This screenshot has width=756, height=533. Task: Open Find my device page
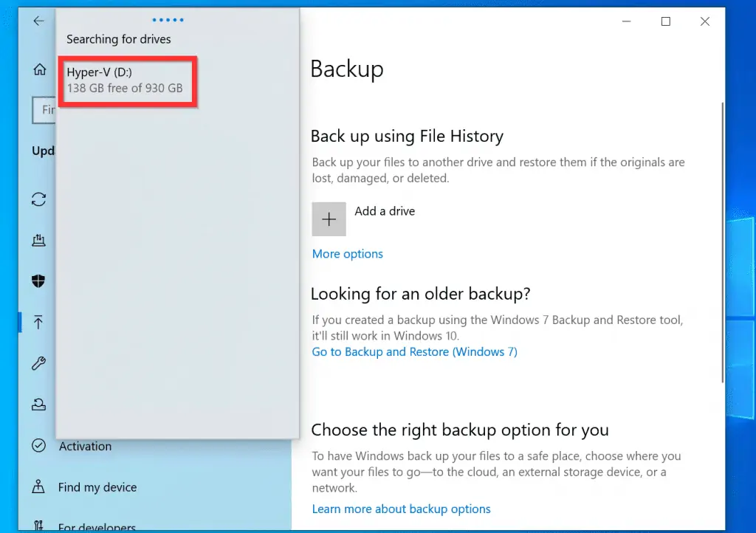(x=97, y=487)
